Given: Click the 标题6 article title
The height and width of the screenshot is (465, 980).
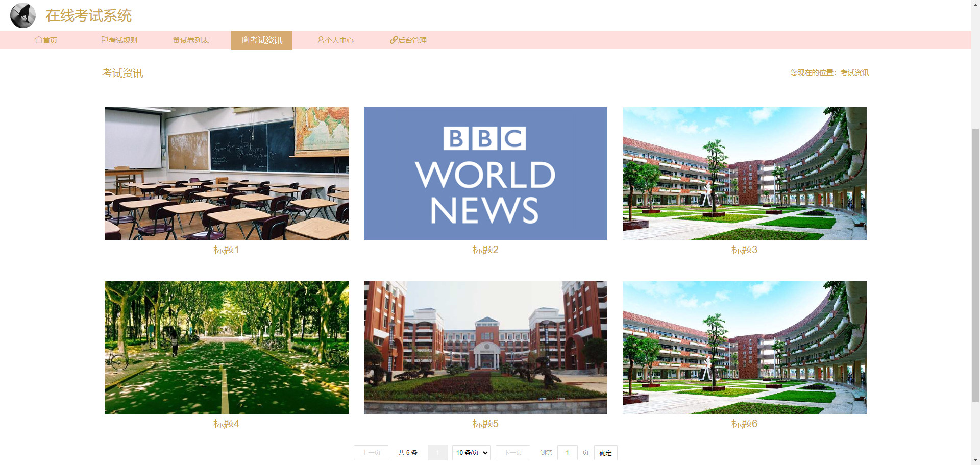Looking at the screenshot, I should 745,424.
